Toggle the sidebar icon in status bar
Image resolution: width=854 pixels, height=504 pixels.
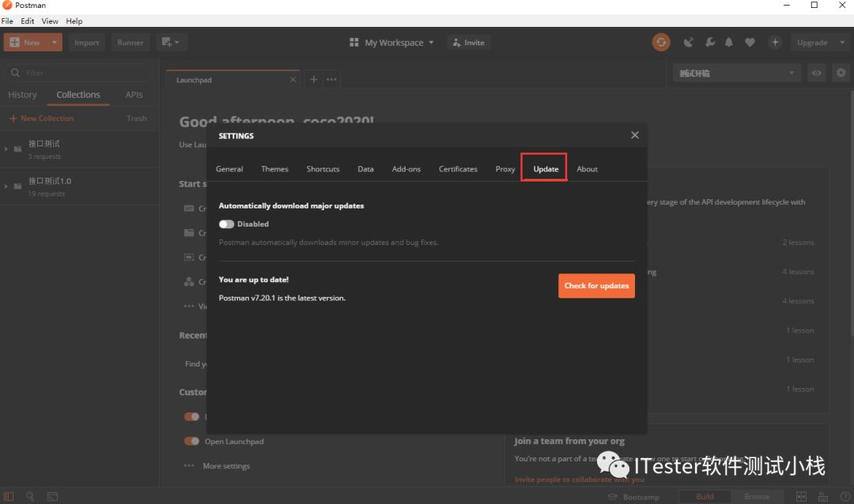coord(8,496)
